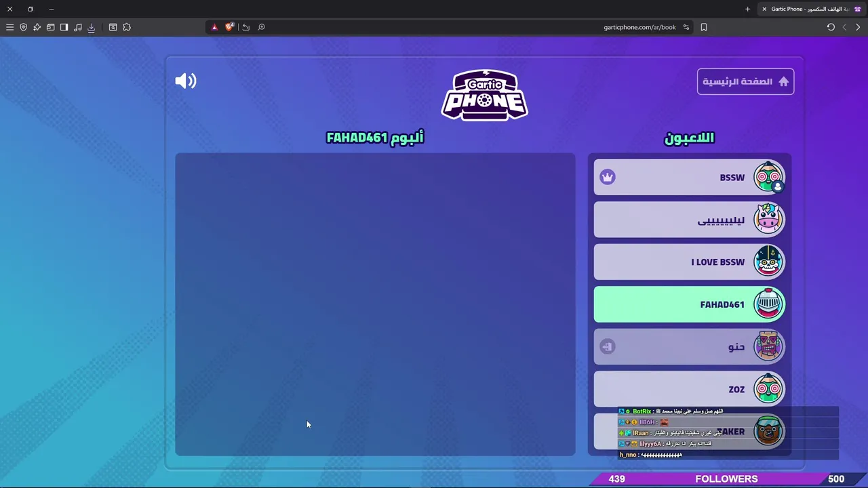Close the Gartic Phone tab

tap(764, 9)
